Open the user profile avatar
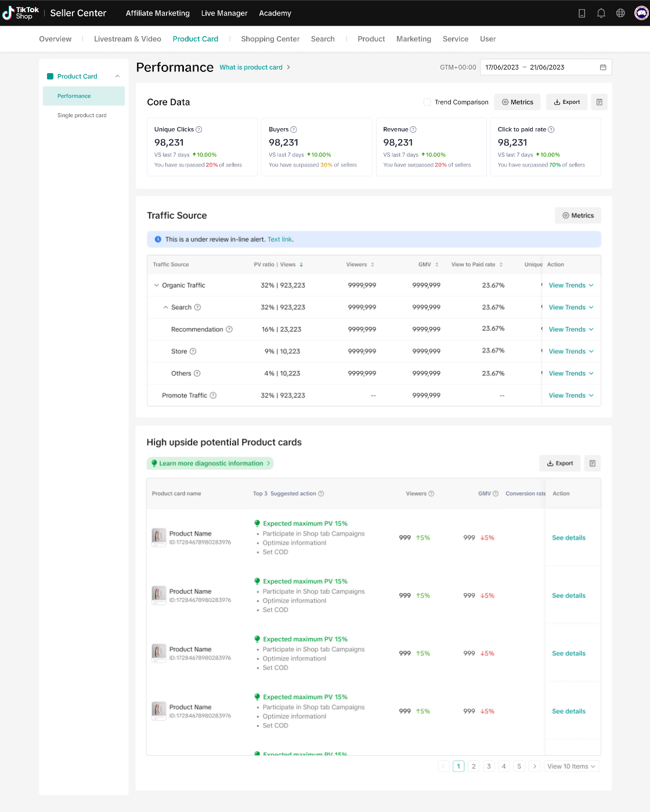Viewport: 650px width, 812px height. point(641,13)
